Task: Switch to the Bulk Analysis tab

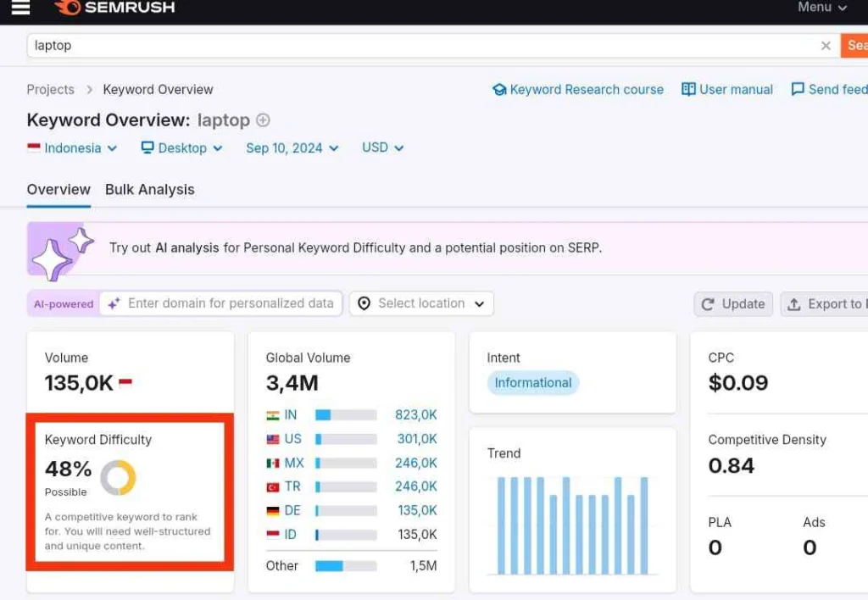Action: pos(150,190)
